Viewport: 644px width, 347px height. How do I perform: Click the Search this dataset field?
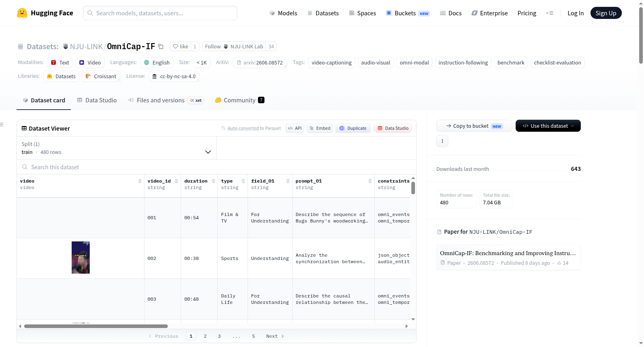(217, 167)
